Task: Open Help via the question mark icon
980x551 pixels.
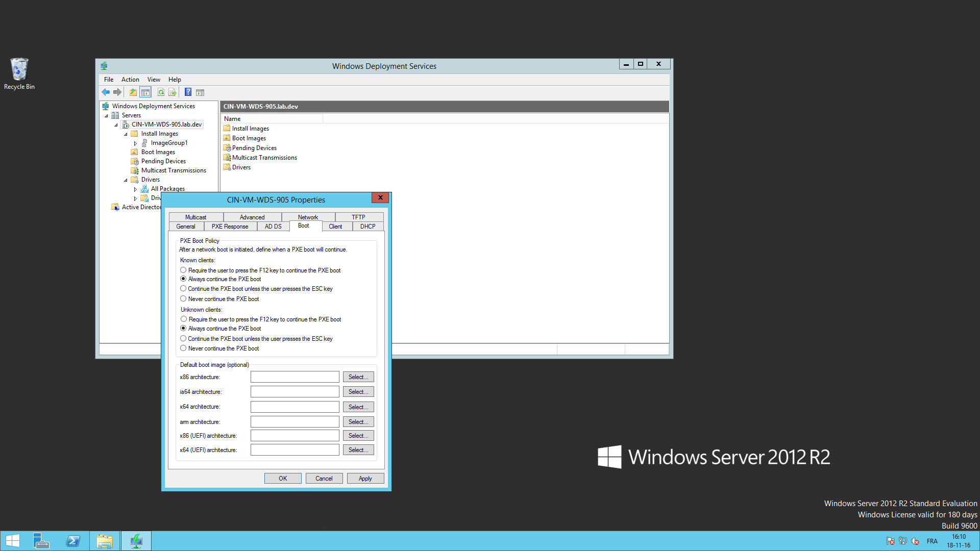Action: point(188,92)
